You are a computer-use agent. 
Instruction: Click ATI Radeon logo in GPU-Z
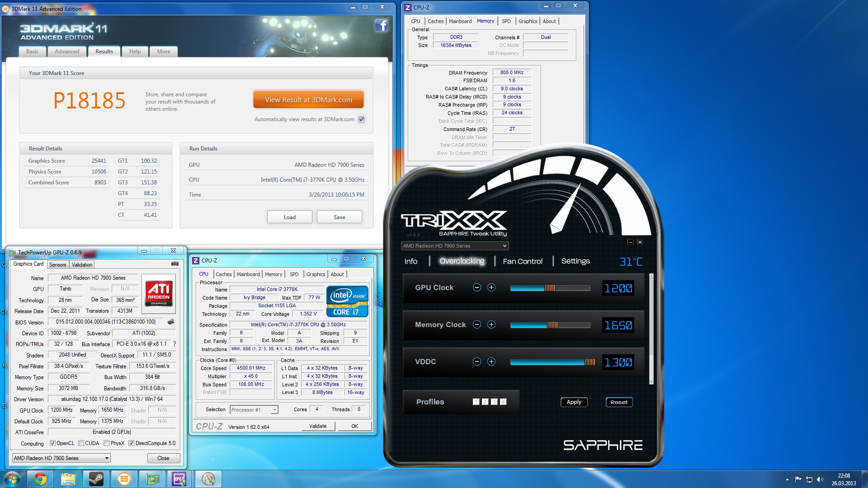coord(158,293)
